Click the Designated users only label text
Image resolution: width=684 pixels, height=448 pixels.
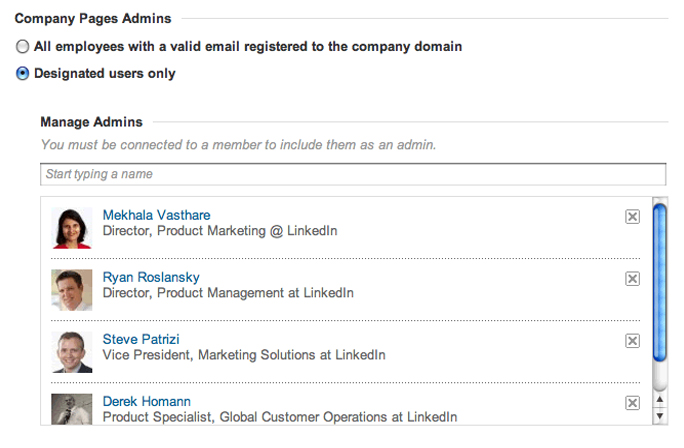coord(105,73)
